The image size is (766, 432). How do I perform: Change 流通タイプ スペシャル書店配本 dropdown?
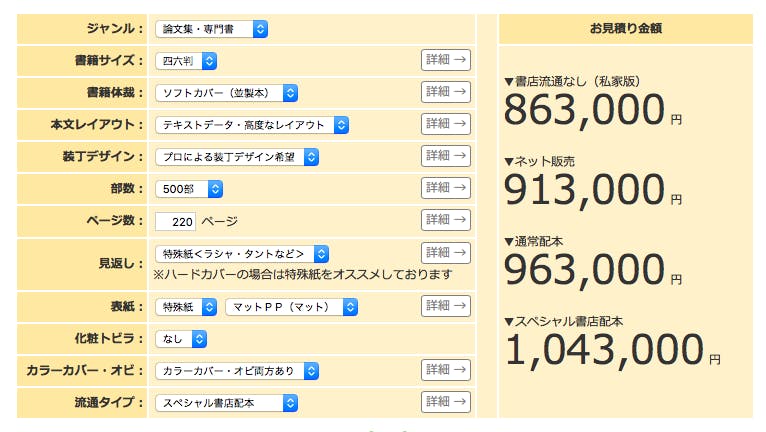tap(227, 403)
